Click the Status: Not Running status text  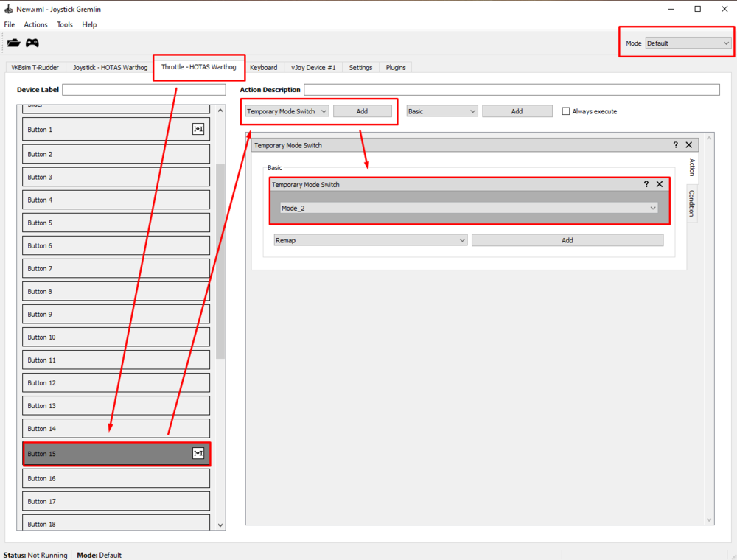35,555
